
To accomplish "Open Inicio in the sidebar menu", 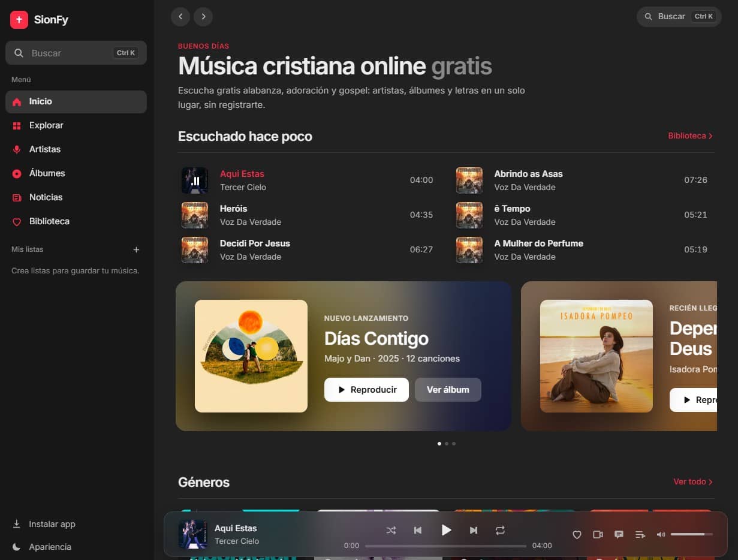I will (x=76, y=102).
